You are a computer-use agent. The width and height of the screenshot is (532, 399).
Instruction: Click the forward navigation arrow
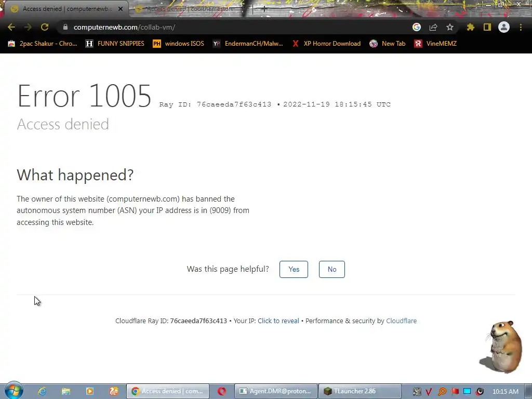click(28, 27)
